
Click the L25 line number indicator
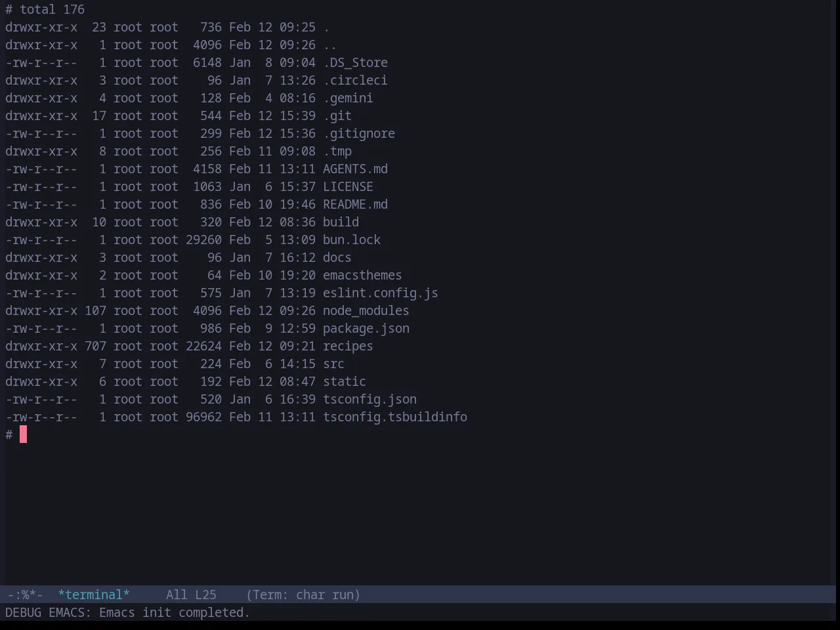[x=205, y=595]
